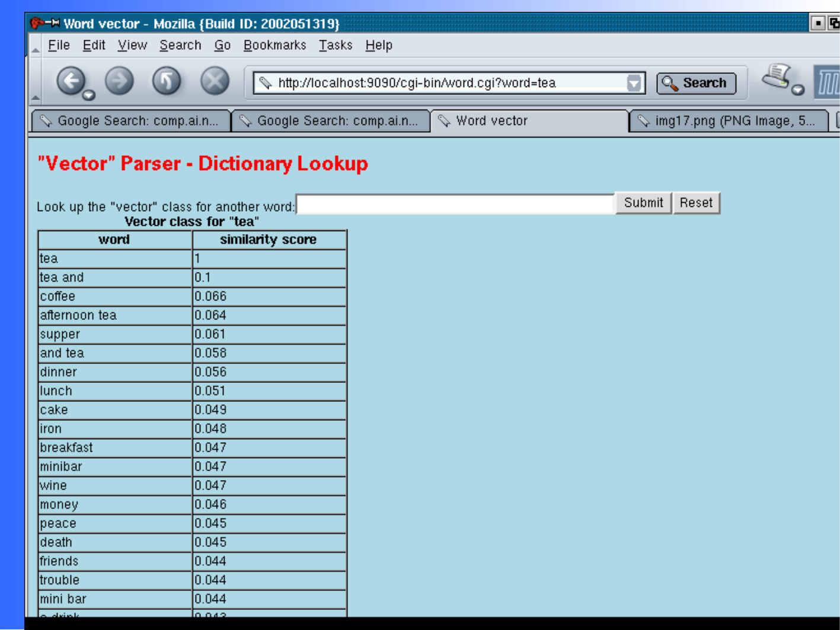The height and width of the screenshot is (630, 840).
Task: Click the word lookup text field
Action: tap(455, 204)
